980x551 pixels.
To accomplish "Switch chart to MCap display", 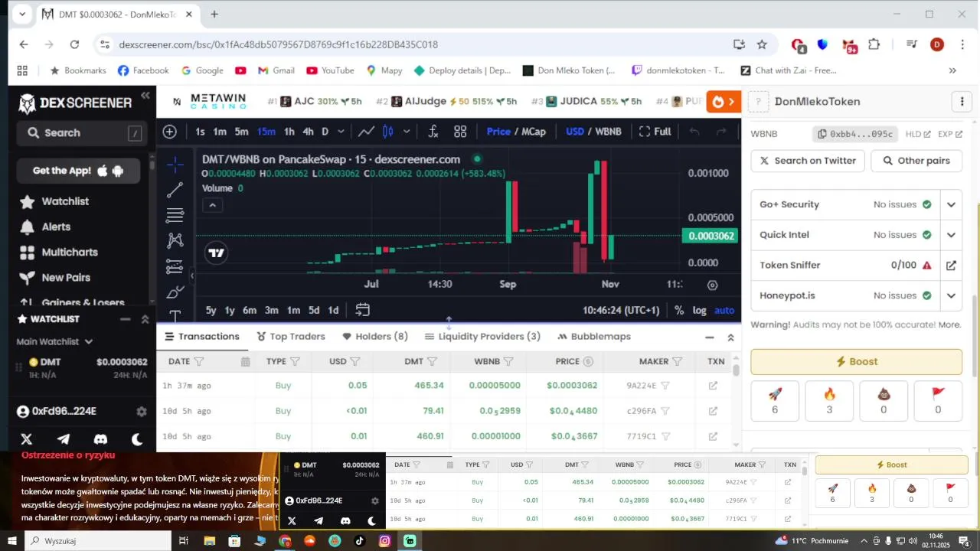I will pyautogui.click(x=534, y=132).
